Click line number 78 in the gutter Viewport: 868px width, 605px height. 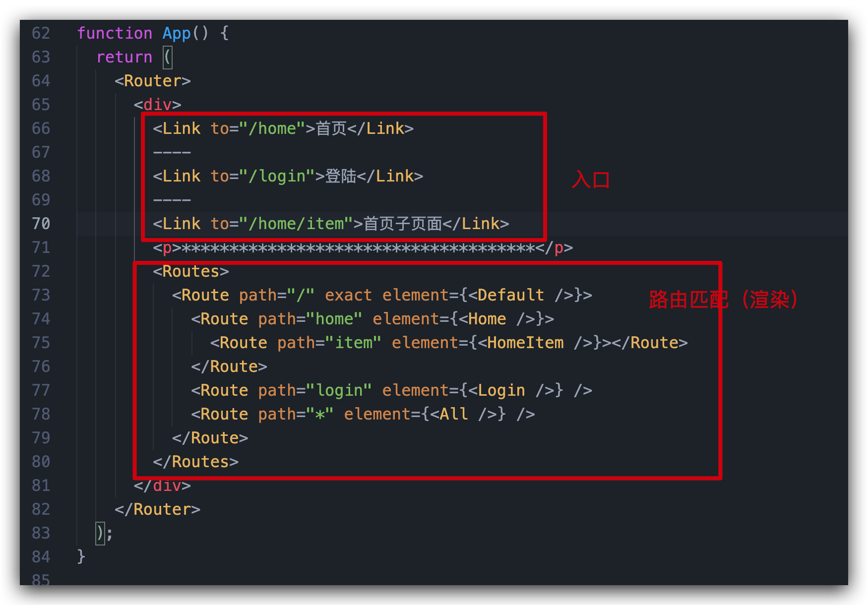[41, 414]
